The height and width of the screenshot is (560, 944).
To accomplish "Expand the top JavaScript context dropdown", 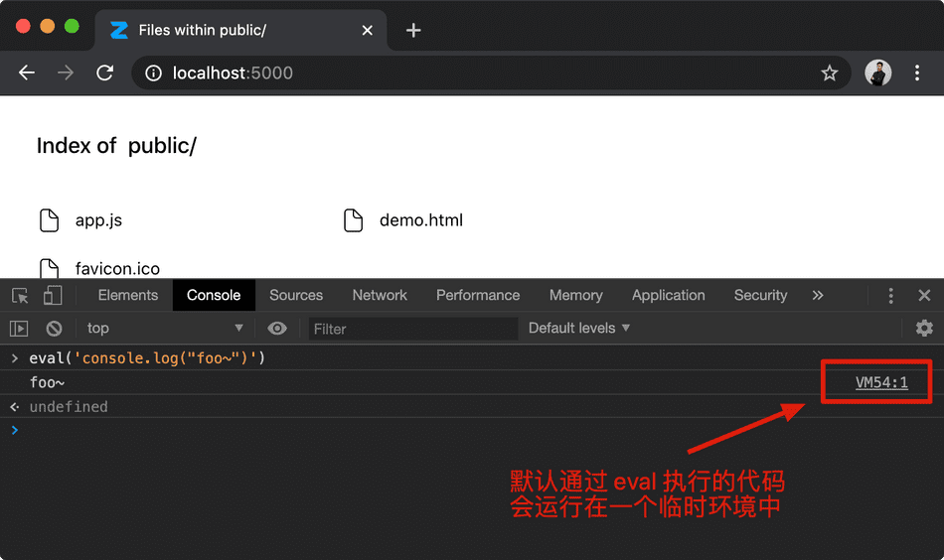I will [x=165, y=329].
